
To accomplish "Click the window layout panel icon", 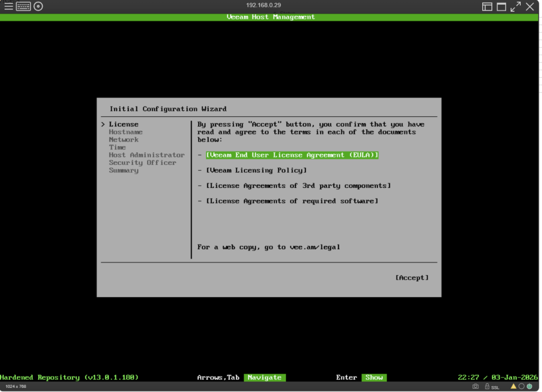I will click(x=487, y=6).
